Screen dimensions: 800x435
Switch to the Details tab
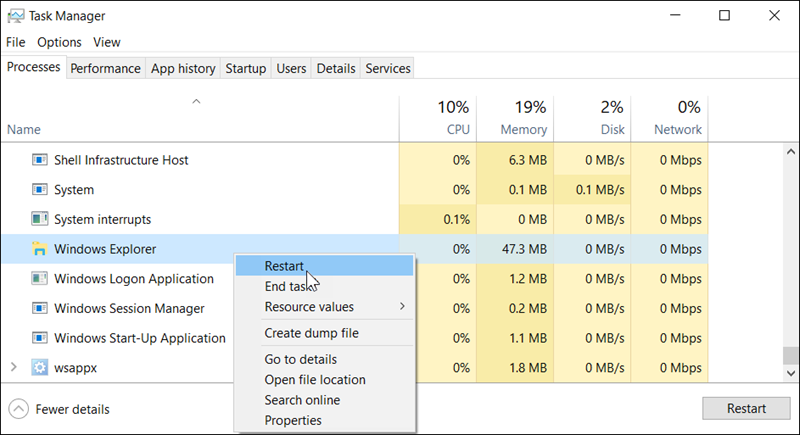click(x=336, y=68)
